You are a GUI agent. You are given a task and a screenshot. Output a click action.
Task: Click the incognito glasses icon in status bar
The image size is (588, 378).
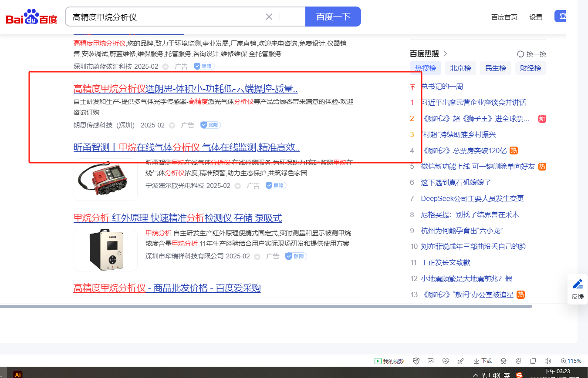[x=504, y=361]
